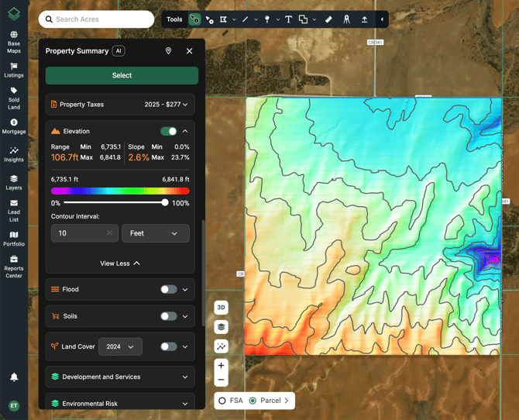Image resolution: width=519 pixels, height=420 pixels.
Task: Select the FSA radio option
Action: click(222, 401)
